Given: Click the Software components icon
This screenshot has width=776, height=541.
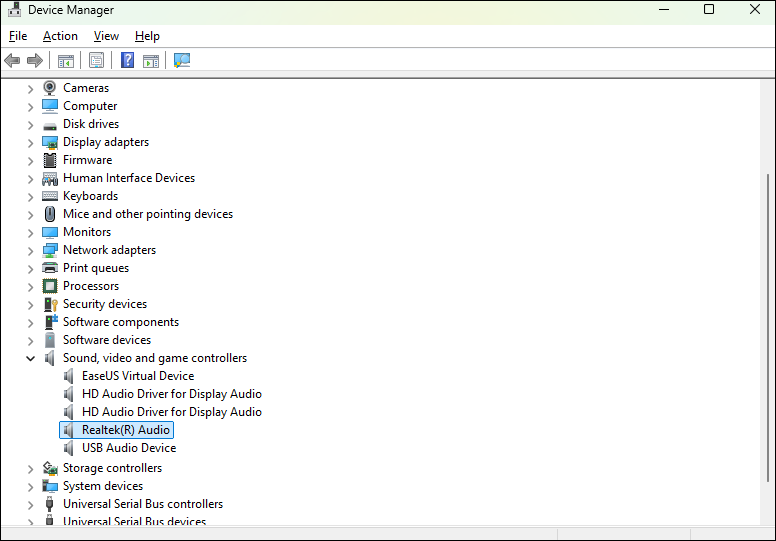Looking at the screenshot, I should click(x=50, y=322).
